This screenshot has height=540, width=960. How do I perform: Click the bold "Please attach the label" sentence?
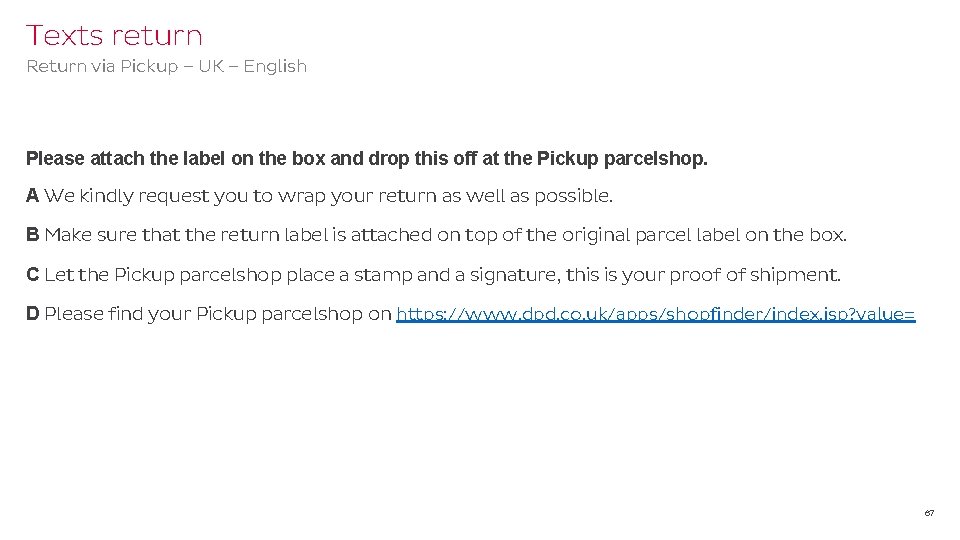[x=366, y=158]
